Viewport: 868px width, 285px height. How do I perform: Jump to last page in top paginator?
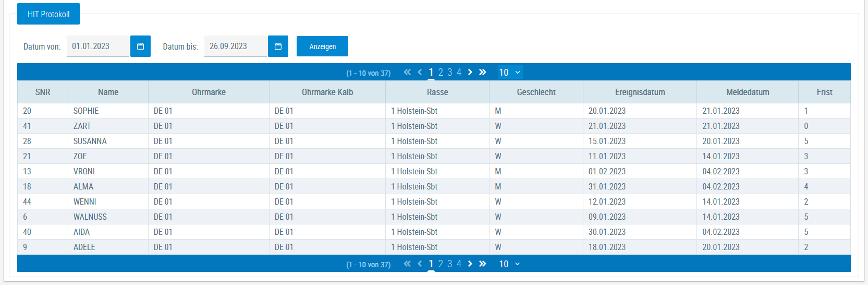coord(483,73)
